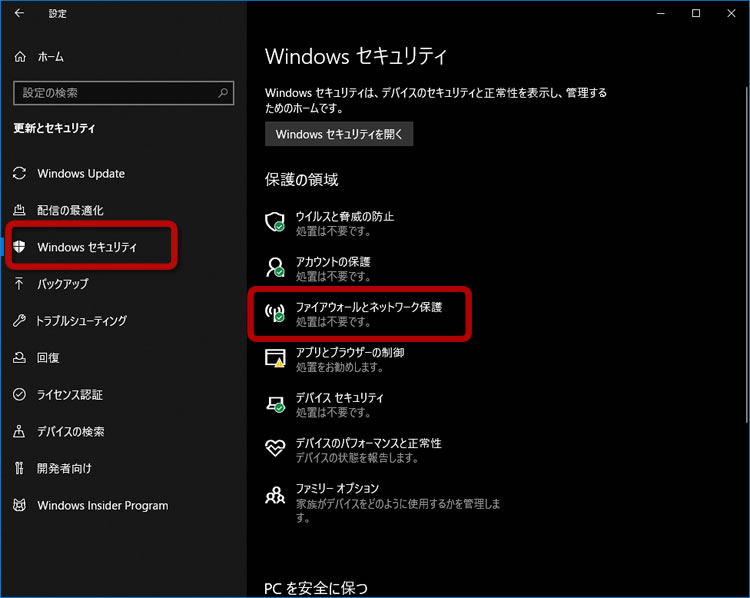The height and width of the screenshot is (598, 750).
Task: Select Windows セキュリティ in the sidebar
Action: 87,247
